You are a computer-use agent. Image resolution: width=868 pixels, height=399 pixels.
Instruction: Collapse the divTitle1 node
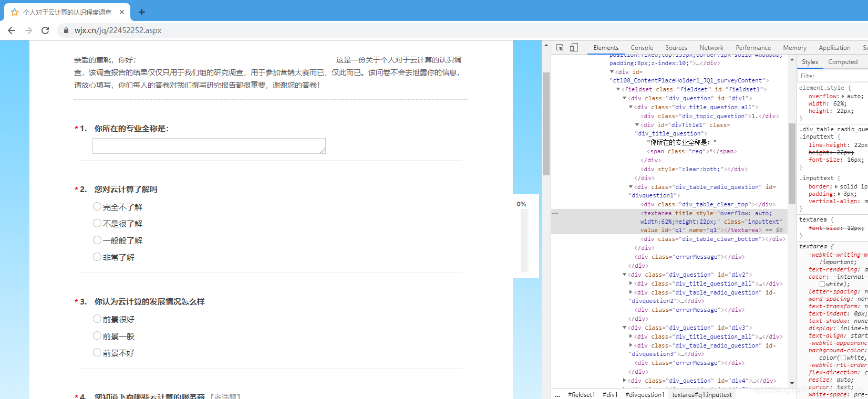(637, 125)
